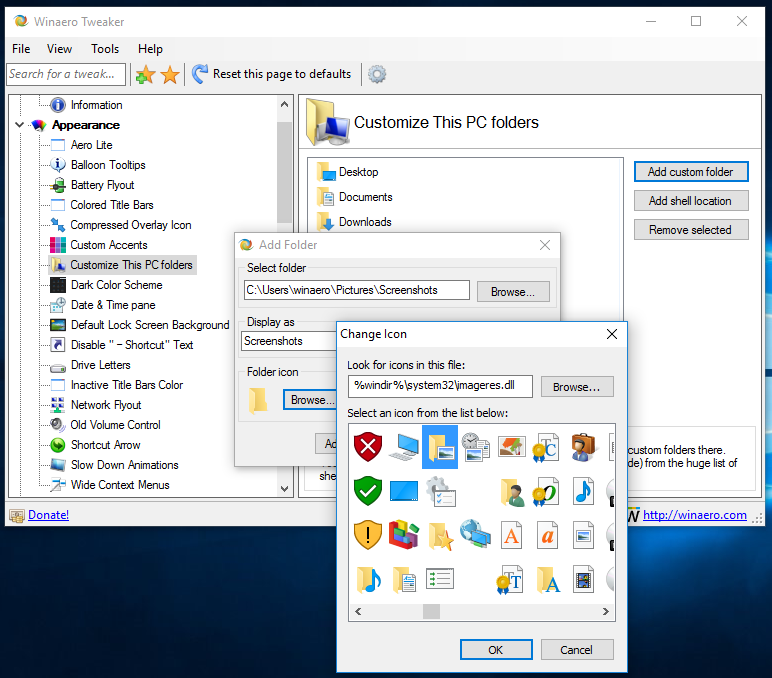Select the certificate TrueType T icon

pos(510,580)
